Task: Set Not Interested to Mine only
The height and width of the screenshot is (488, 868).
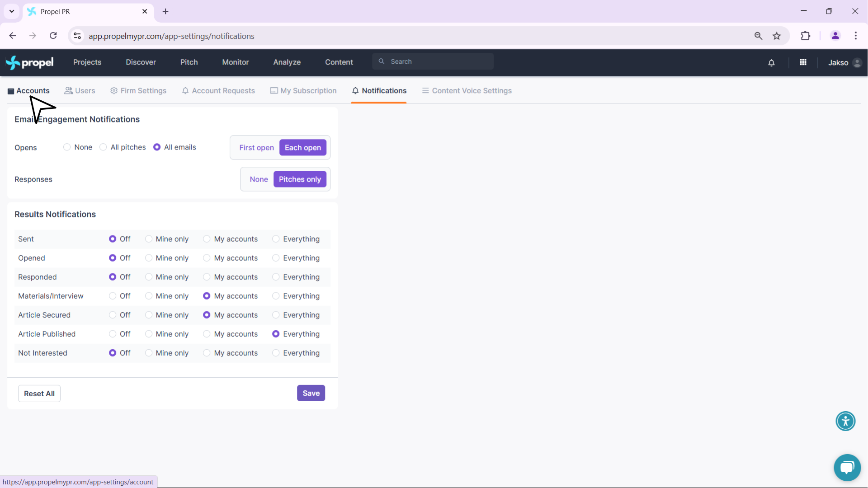Action: coord(149,353)
